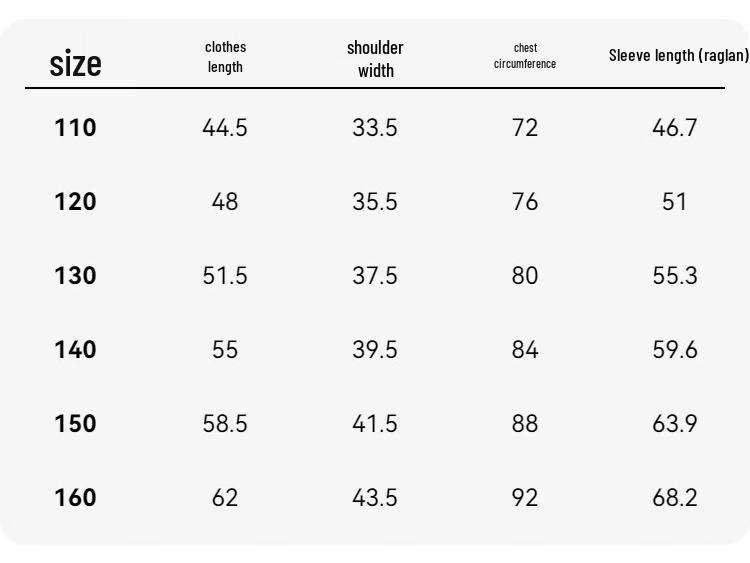Click size 160 row label
750x563 pixels.
(76, 497)
